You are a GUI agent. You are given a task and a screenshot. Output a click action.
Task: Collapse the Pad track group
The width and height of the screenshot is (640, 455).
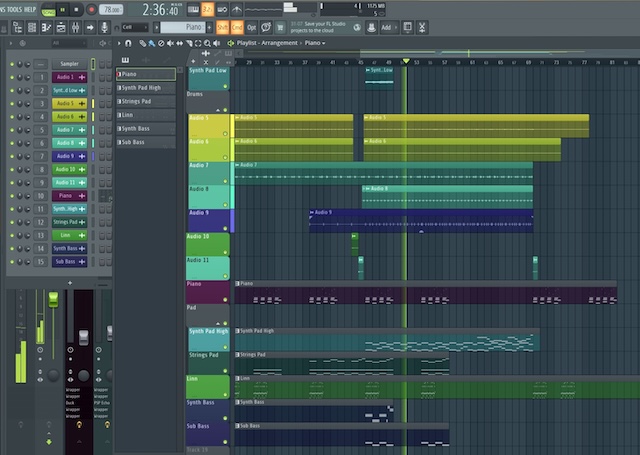click(x=218, y=323)
